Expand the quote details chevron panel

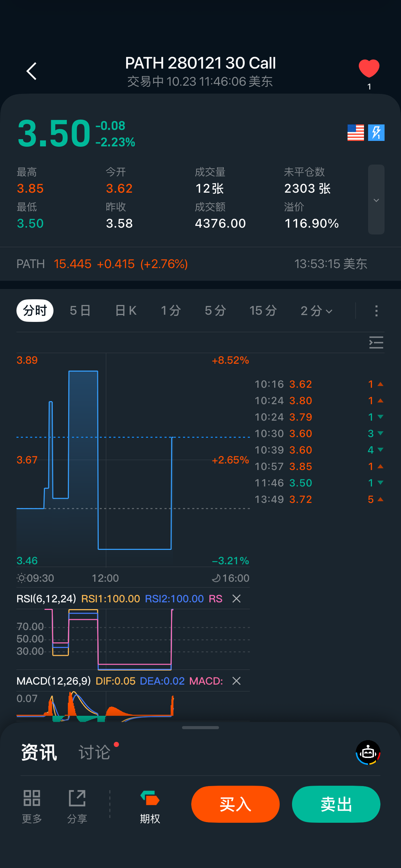pyautogui.click(x=376, y=200)
